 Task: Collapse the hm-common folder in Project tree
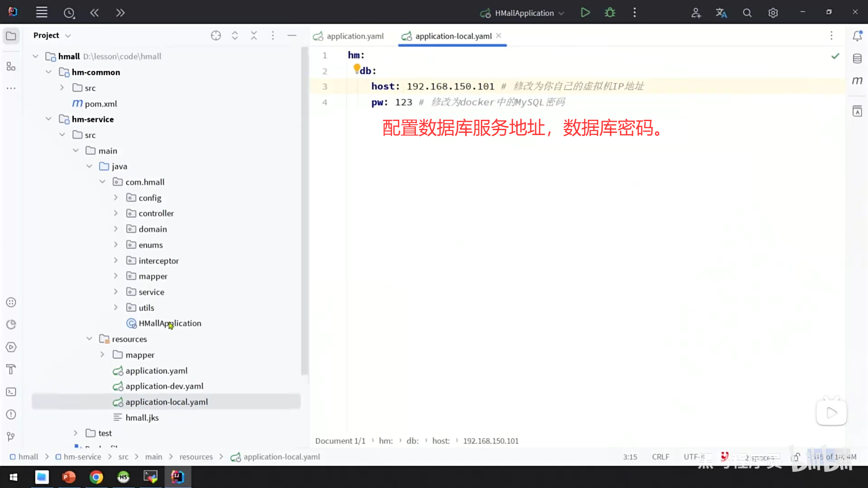pyautogui.click(x=48, y=72)
